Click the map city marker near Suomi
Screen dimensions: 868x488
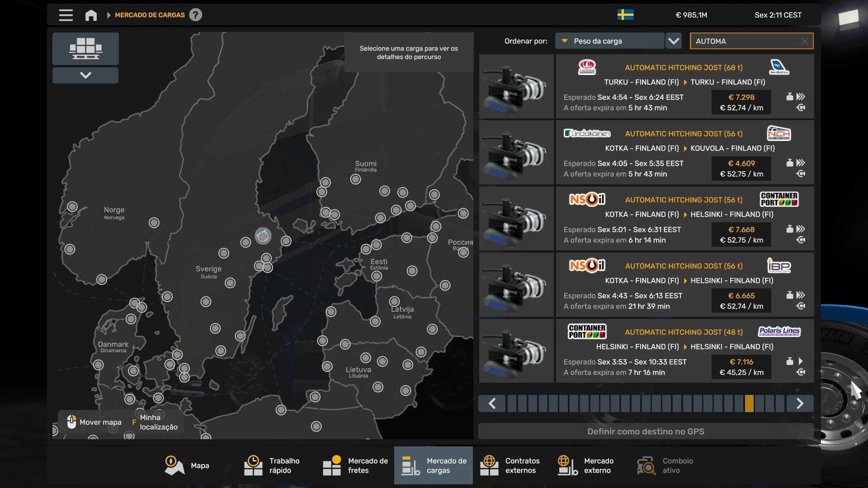[355, 179]
